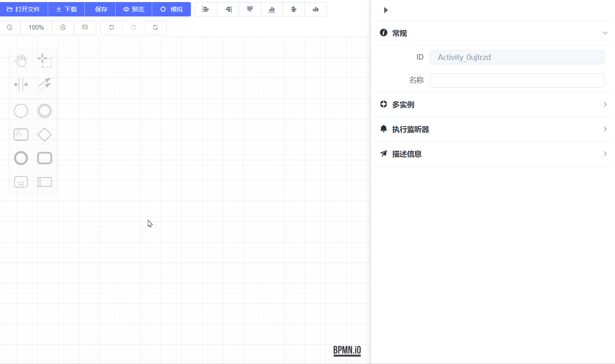Expand the 描述信息 section
This screenshot has width=615, height=364.
point(494,154)
